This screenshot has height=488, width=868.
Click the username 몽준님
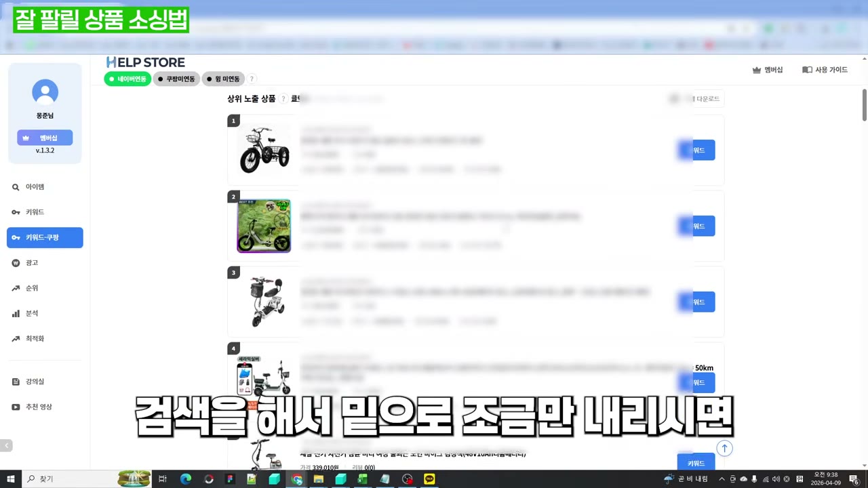pyautogui.click(x=45, y=116)
